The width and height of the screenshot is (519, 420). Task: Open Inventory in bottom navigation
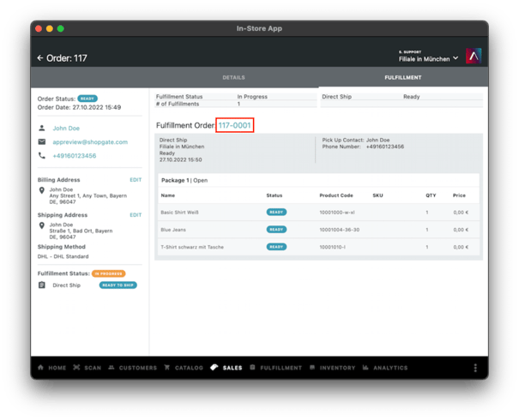332,368
